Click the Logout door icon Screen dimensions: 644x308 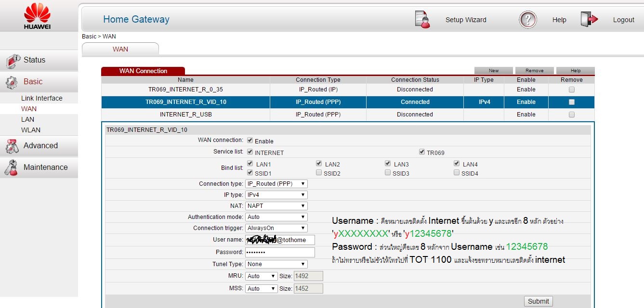[x=589, y=19]
